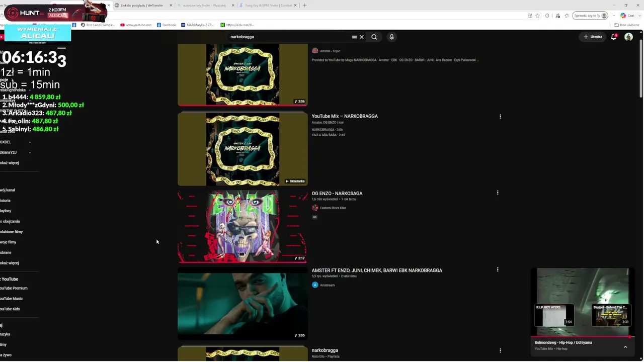Click the Utwórz create button
This screenshot has height=362, width=644.
pos(593,37)
